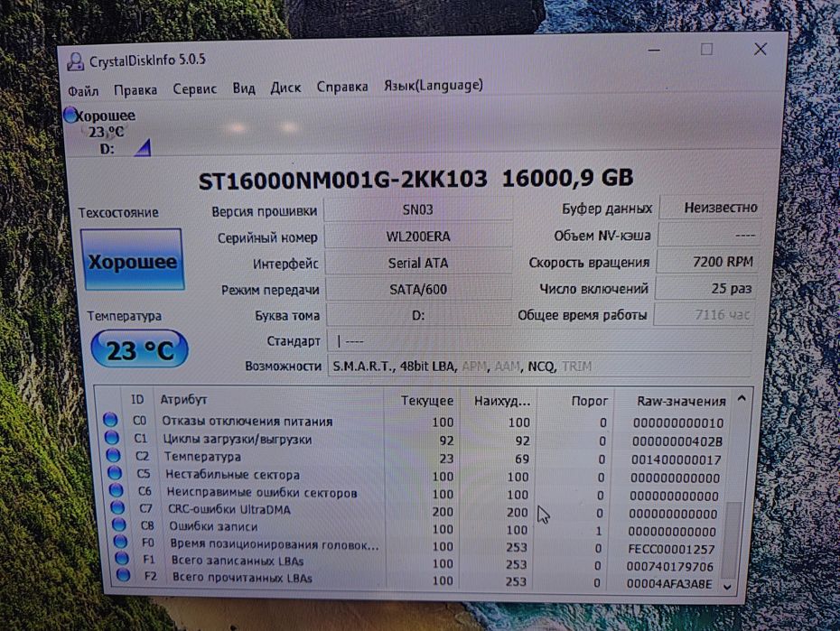Select attribute CRC-ошибки UltraDMA
The width and height of the screenshot is (840, 631).
click(229, 509)
